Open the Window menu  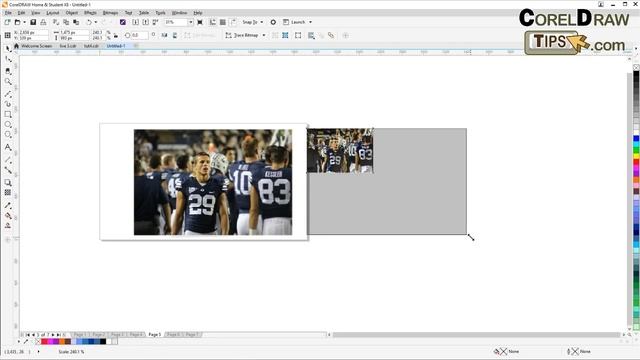179,13
